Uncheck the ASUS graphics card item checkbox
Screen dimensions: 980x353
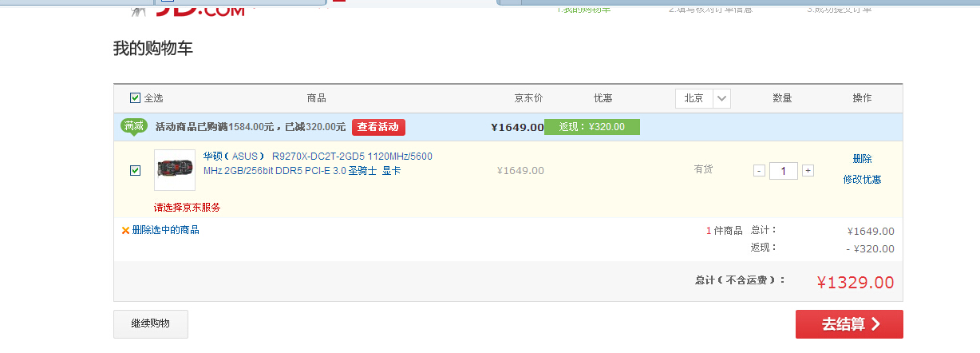coord(135,170)
